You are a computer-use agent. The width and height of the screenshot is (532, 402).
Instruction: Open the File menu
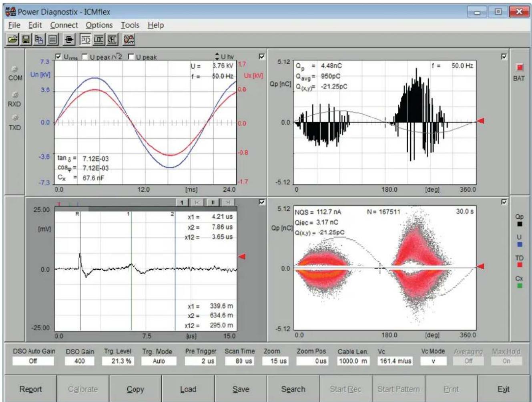pos(14,25)
